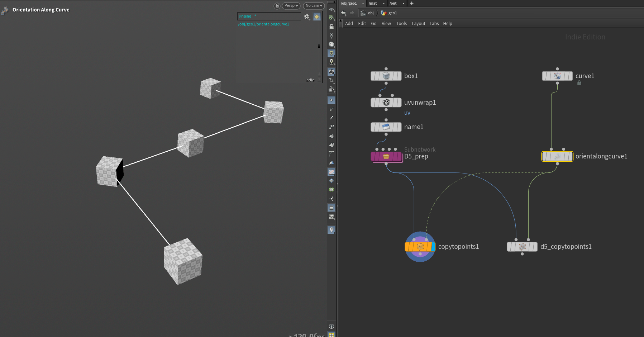644x337 pixels.
Task: Open the gear settings dropdown beside @name field
Action: (x=307, y=16)
